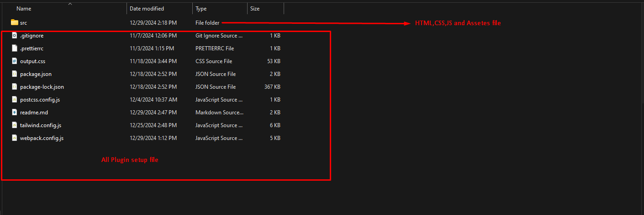The image size is (644, 215).
Task: Select the .gitignore file name
Action: pyautogui.click(x=32, y=35)
